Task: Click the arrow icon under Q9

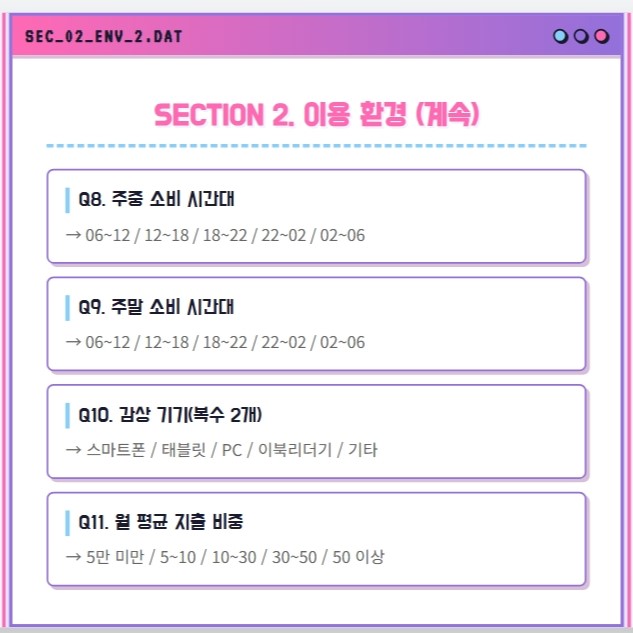Action: tap(73, 342)
